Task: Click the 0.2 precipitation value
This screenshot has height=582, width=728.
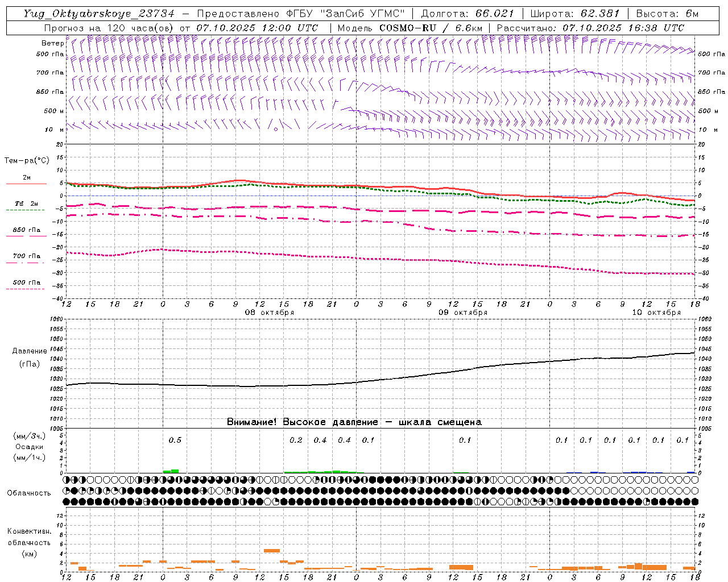Action: tap(296, 440)
